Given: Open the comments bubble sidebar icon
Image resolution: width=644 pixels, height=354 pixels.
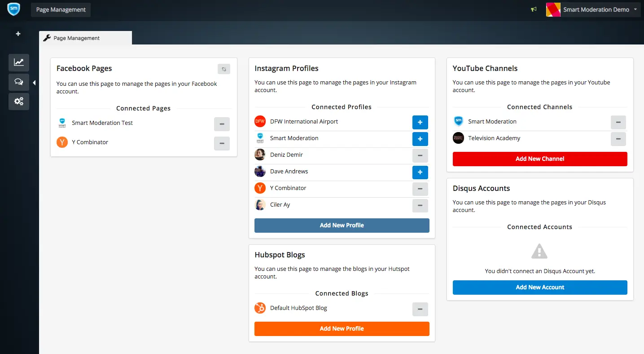Looking at the screenshot, I should (x=19, y=82).
